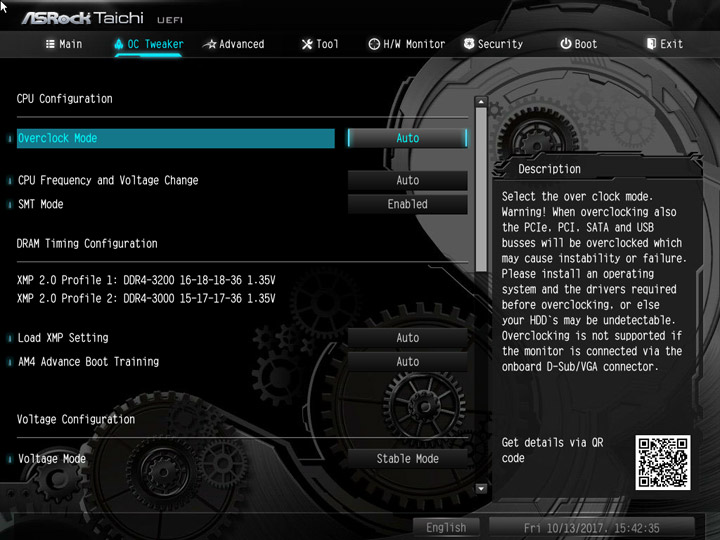Image resolution: width=720 pixels, height=540 pixels.
Task: Click the Security shield icon
Action: 469,44
